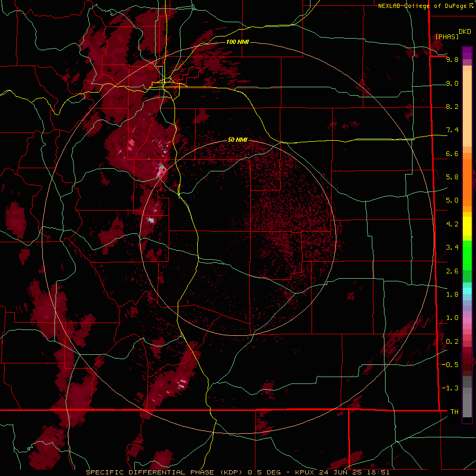Pick the cyan segment of the color bar
The height and width of the screenshot is (476, 476).
tap(467, 290)
